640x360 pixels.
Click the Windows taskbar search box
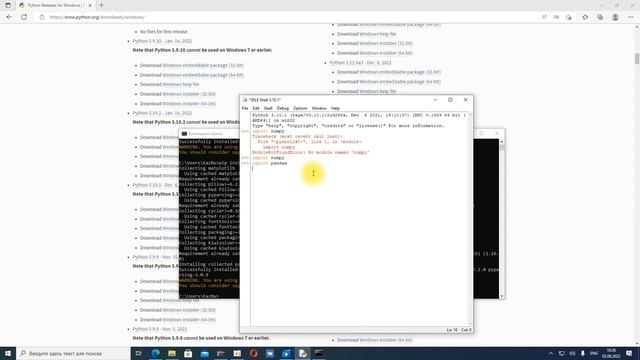(x=73, y=353)
